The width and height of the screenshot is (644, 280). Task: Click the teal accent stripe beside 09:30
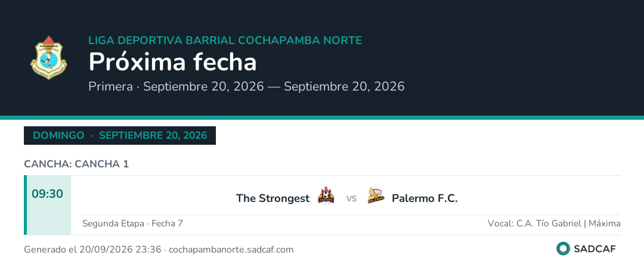click(26, 205)
